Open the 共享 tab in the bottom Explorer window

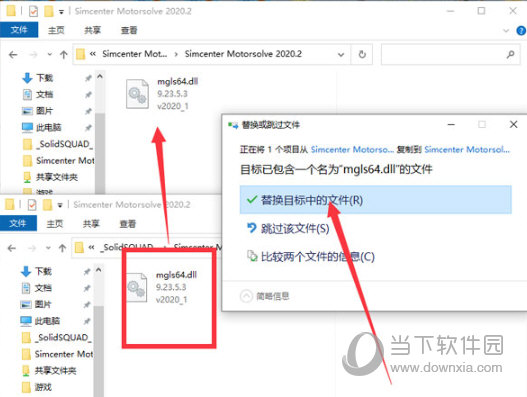(x=91, y=224)
